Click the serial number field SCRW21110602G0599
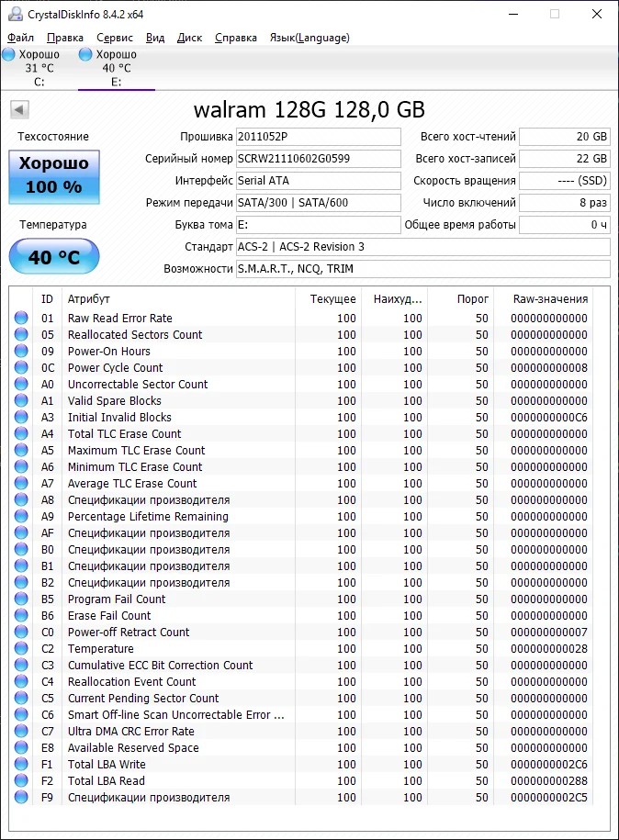 319,159
